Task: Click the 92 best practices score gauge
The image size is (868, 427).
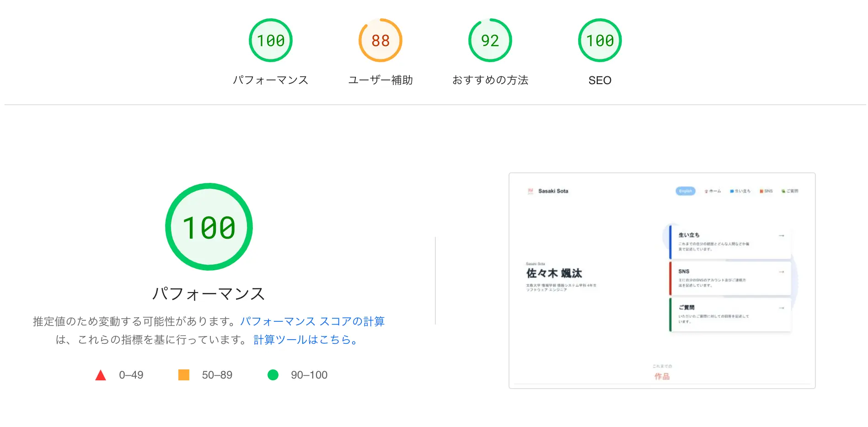Action: [x=490, y=40]
